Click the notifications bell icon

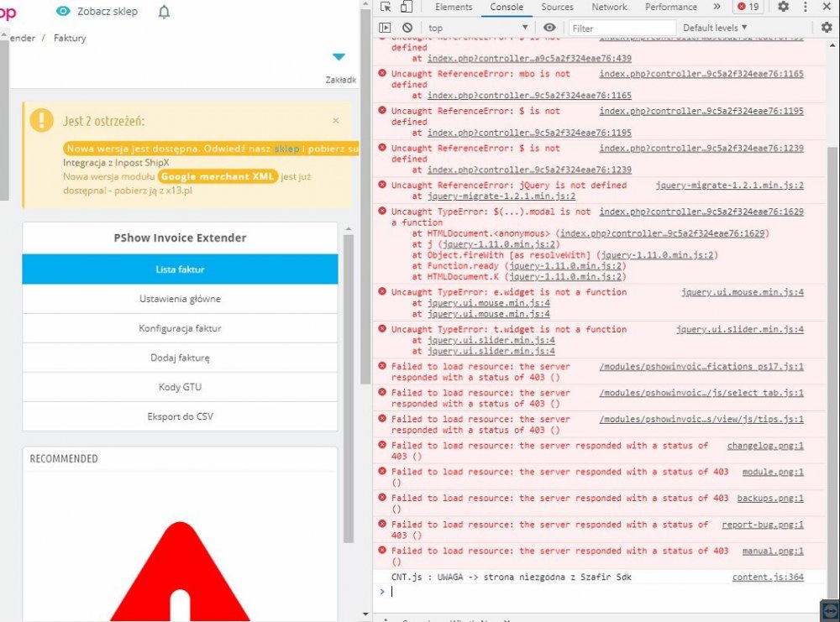click(x=164, y=12)
